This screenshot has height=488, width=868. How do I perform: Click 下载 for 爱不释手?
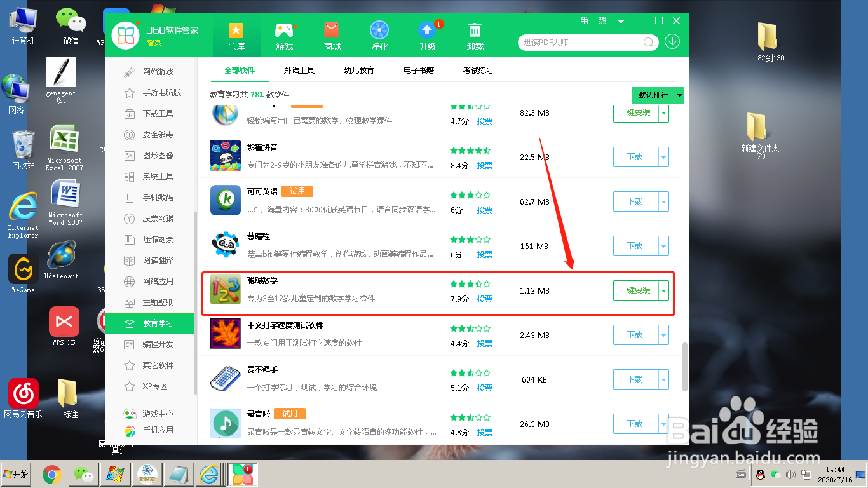pos(635,379)
